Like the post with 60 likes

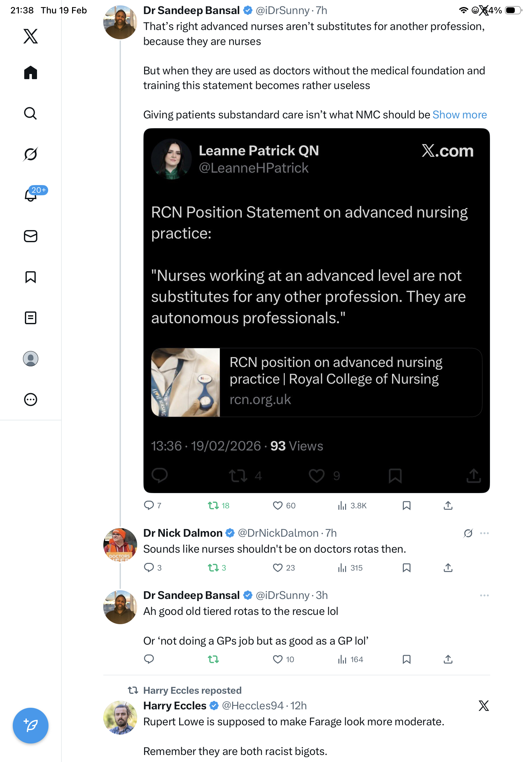click(x=277, y=505)
